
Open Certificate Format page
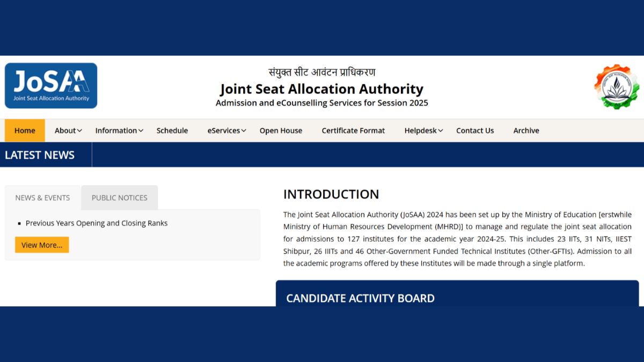click(353, 130)
